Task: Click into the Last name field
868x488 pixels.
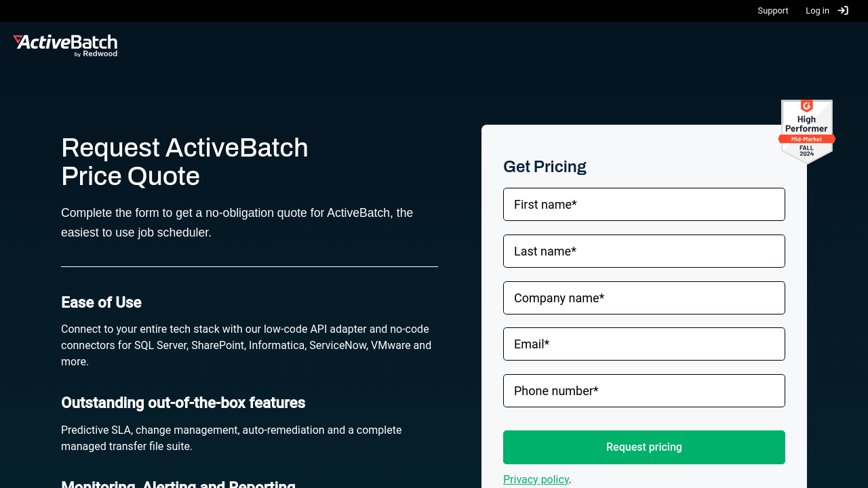Action: (x=644, y=251)
